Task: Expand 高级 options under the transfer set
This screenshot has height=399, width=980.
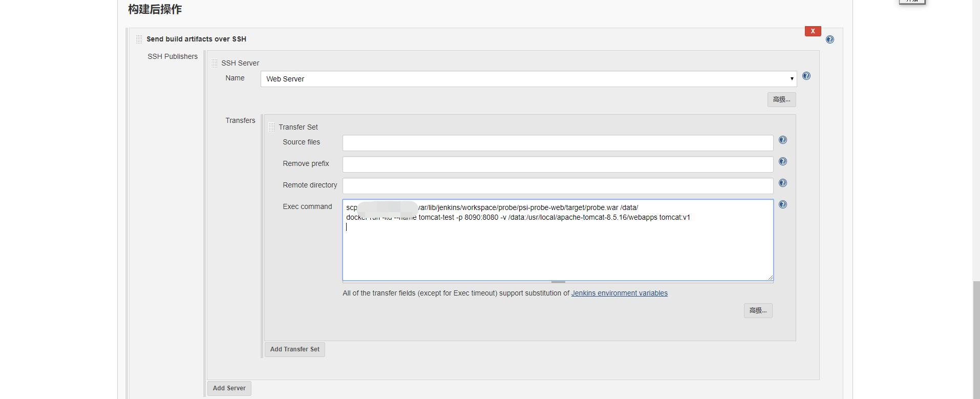Action: [758, 310]
